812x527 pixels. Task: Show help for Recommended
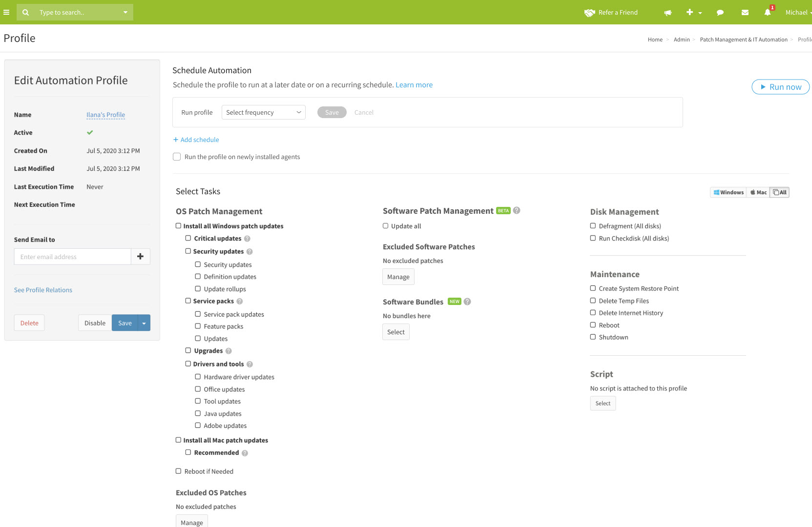coord(245,453)
